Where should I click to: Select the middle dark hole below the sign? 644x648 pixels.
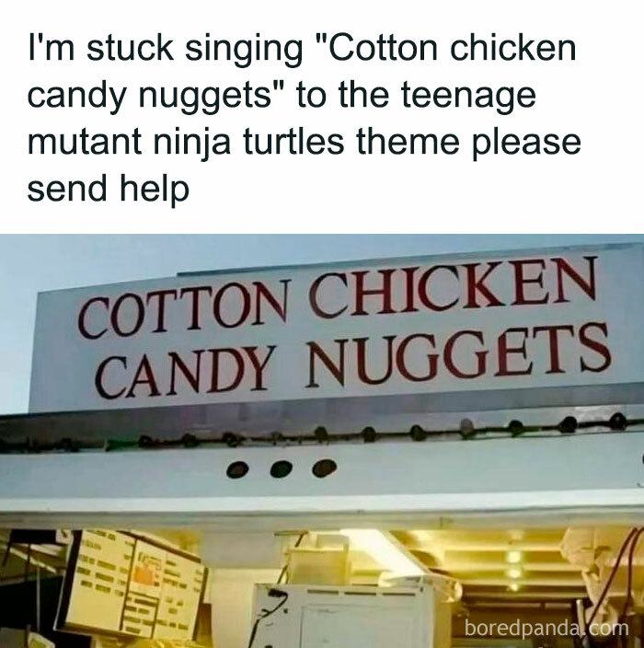(281, 469)
